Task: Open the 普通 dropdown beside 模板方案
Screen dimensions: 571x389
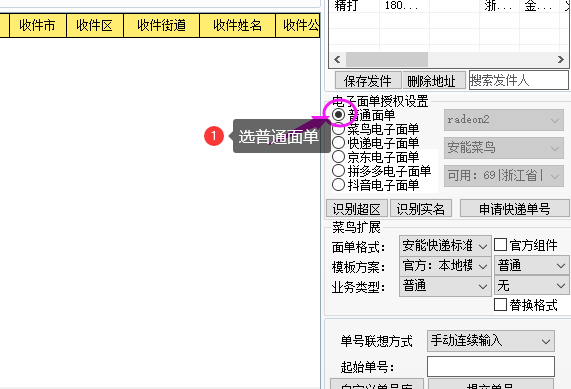Action: point(531,266)
